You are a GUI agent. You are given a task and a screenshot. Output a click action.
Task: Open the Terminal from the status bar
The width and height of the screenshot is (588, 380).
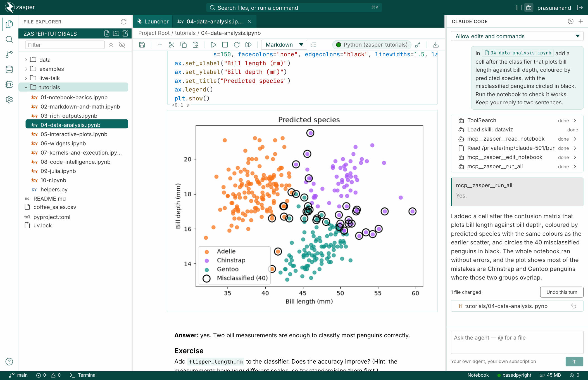click(x=83, y=375)
